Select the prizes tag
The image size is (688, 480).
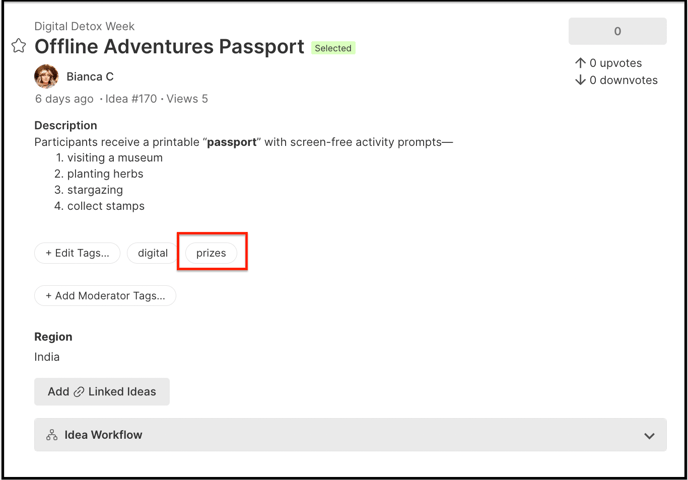coord(211,253)
